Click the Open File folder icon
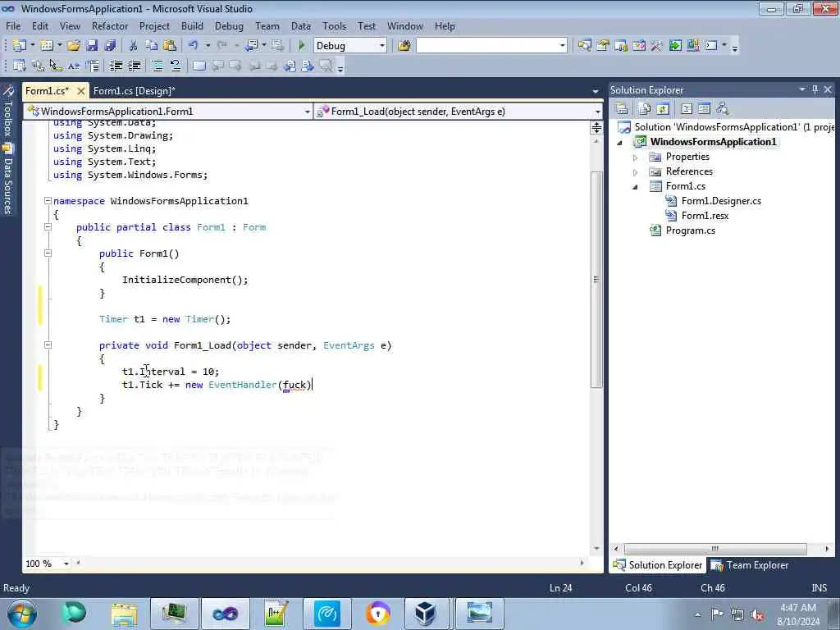The width and height of the screenshot is (840, 630). tap(74, 46)
